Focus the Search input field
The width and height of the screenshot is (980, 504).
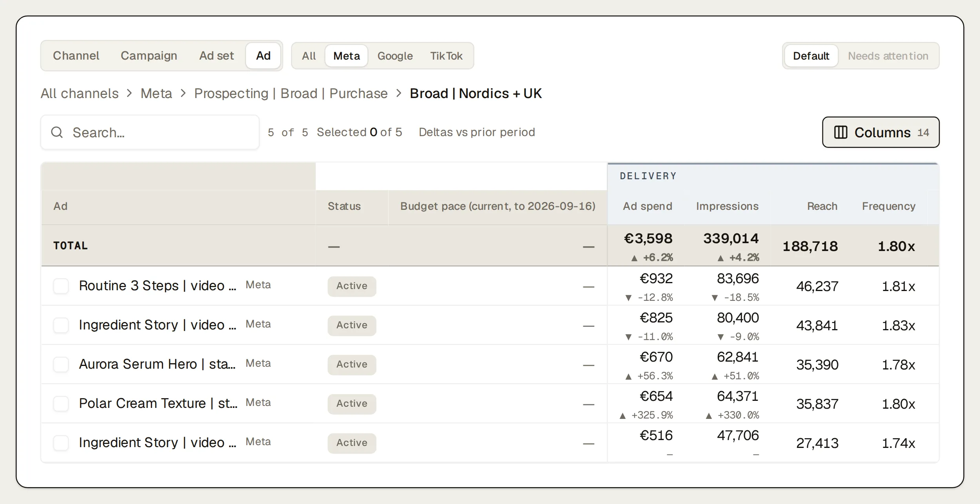click(150, 132)
